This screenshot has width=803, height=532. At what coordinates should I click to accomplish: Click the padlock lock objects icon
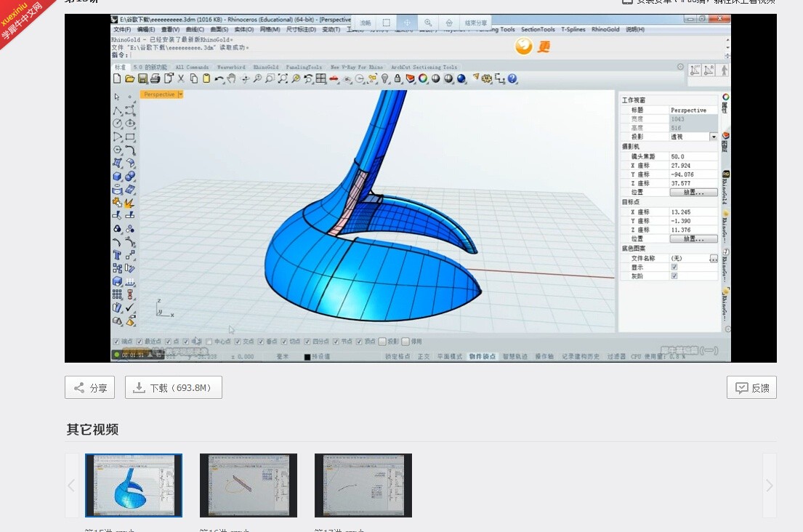tap(398, 78)
